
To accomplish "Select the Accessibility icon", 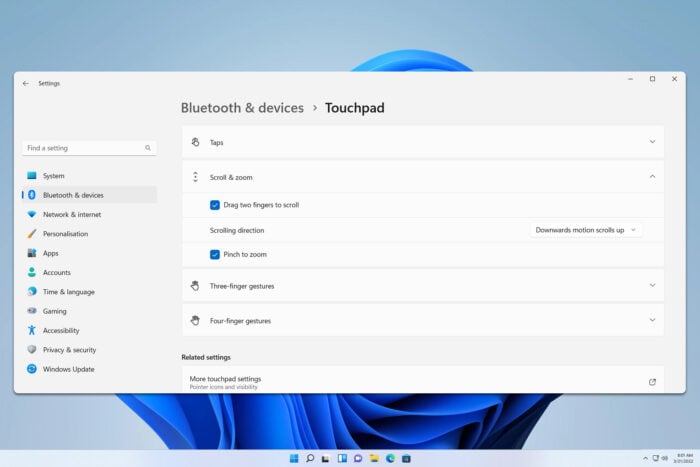I will coord(32,330).
